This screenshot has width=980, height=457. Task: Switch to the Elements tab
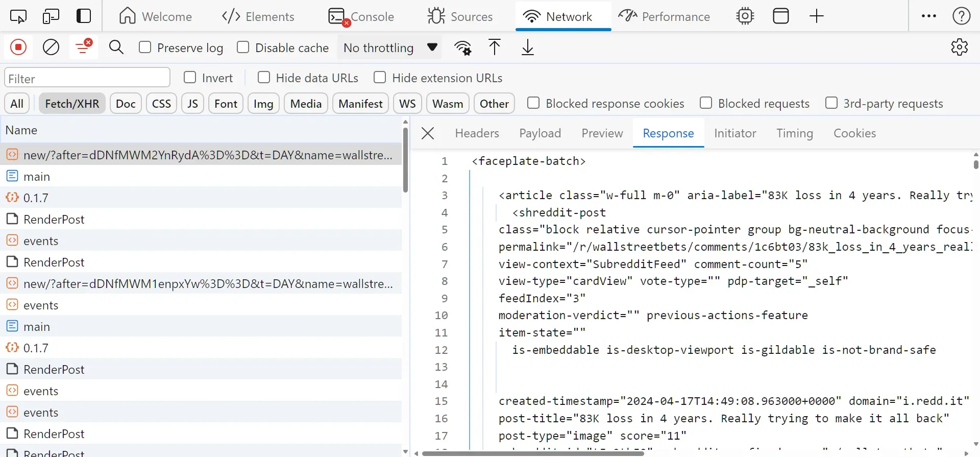258,16
